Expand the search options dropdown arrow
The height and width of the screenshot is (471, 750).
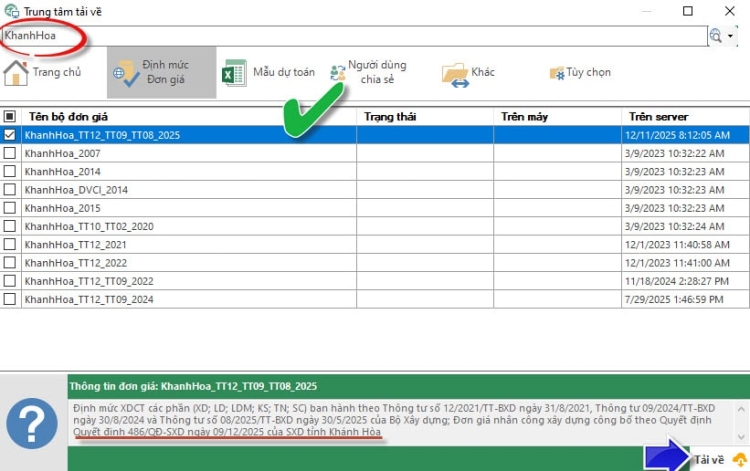click(x=731, y=35)
